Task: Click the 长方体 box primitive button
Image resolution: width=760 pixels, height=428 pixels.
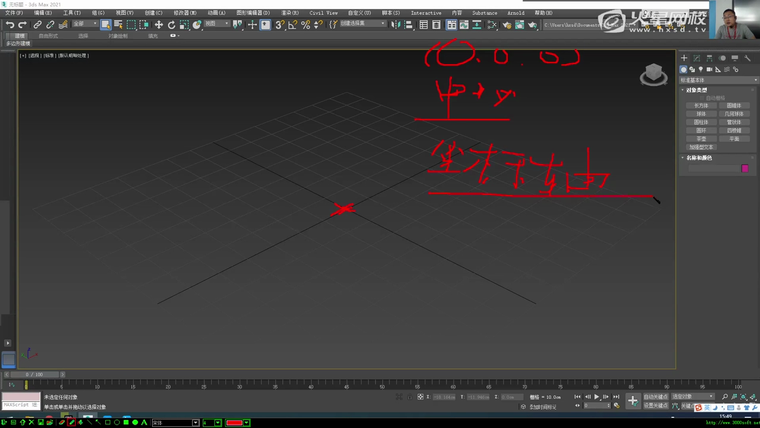Action: (700, 105)
